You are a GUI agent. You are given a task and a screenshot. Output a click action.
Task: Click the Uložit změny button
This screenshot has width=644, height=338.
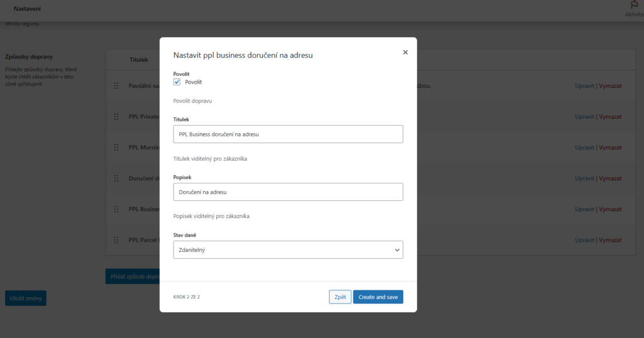25,298
